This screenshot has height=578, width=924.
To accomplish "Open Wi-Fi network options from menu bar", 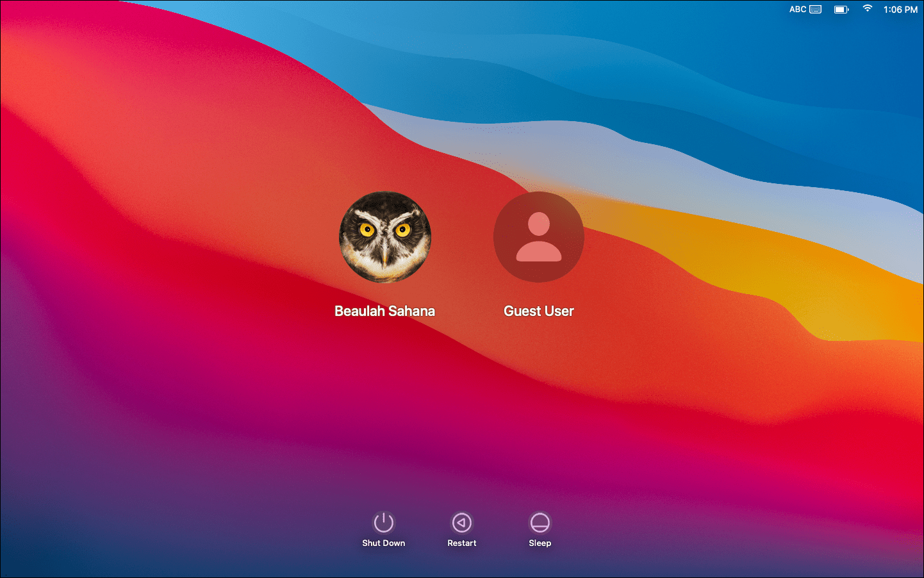I will click(867, 9).
